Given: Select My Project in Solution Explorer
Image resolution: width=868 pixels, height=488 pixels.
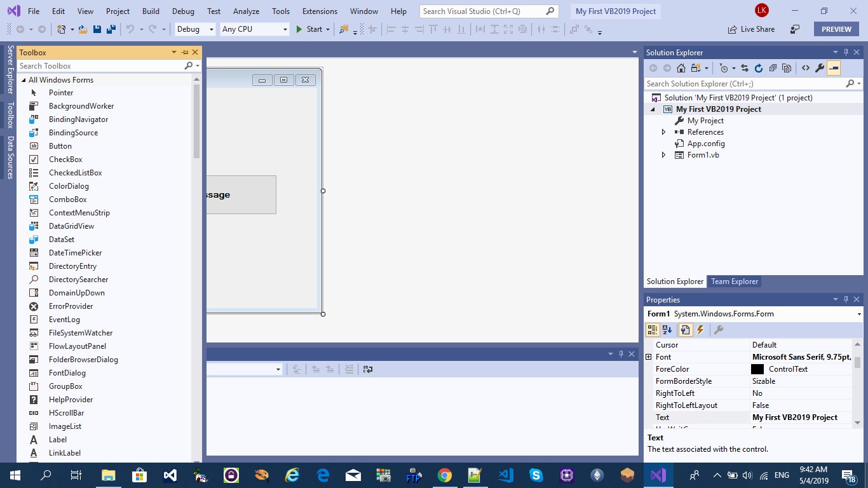Looking at the screenshot, I should pos(705,121).
